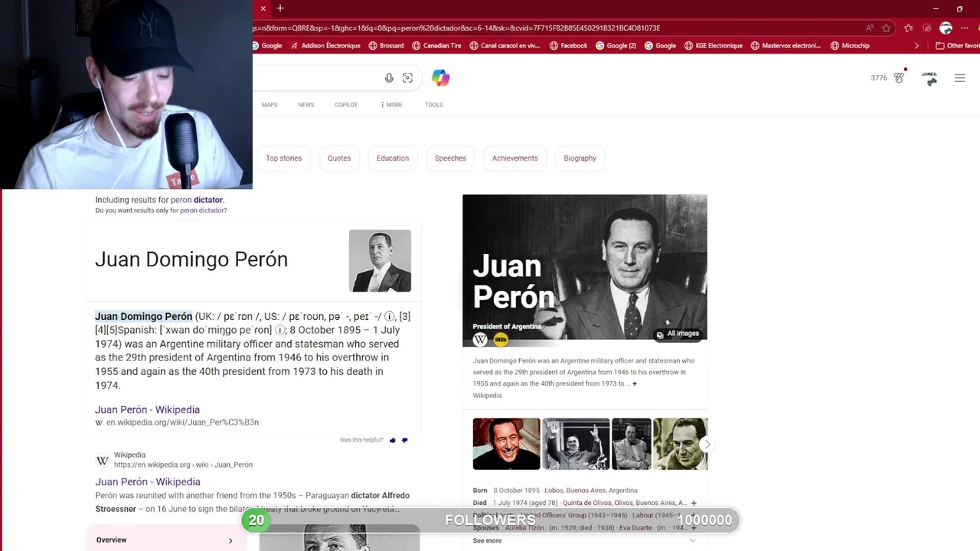
Task: Open the Collections icon in Edge toolbar
Action: point(926,28)
